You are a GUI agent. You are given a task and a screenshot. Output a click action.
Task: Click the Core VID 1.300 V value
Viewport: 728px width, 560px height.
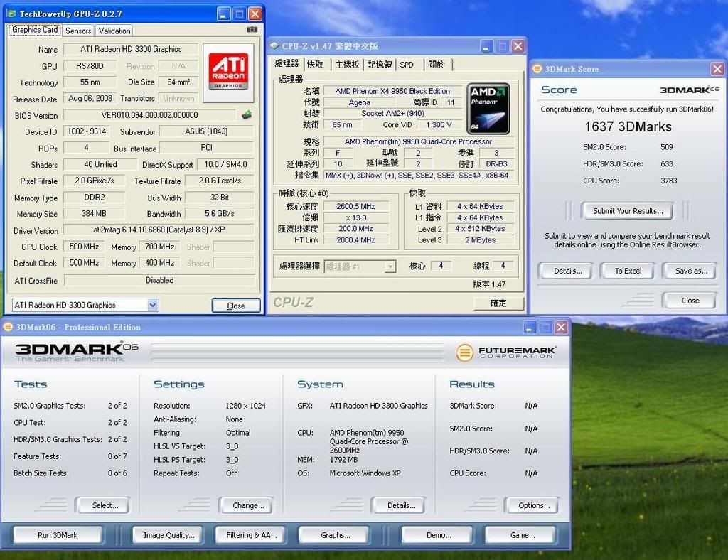coord(439,125)
